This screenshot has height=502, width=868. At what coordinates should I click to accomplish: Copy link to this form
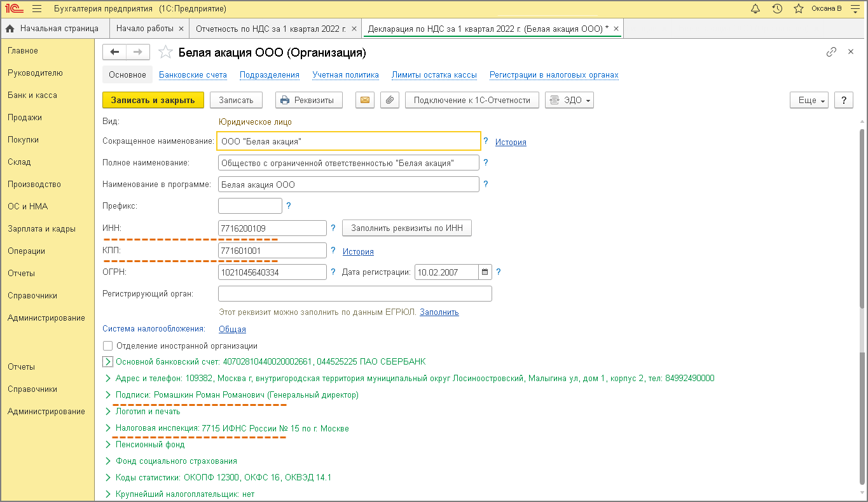[x=831, y=52]
